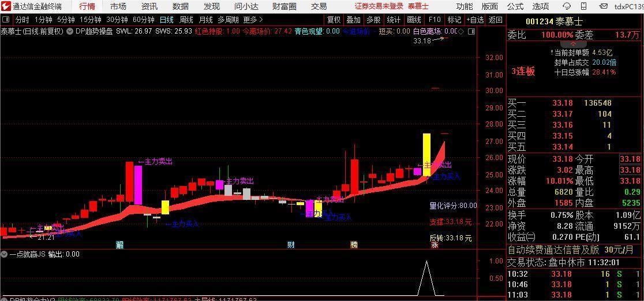Switch chart to 分时 view
The image size is (644, 301).
pos(22,20)
